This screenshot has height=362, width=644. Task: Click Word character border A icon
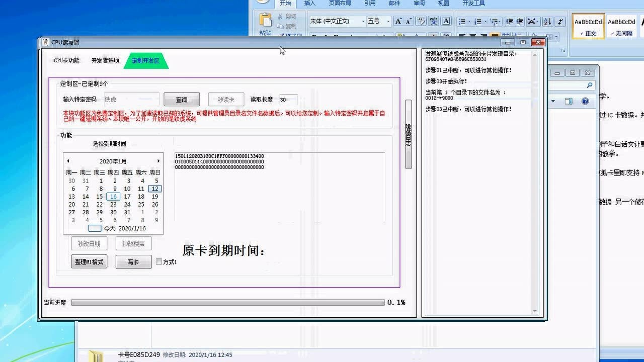click(446, 21)
